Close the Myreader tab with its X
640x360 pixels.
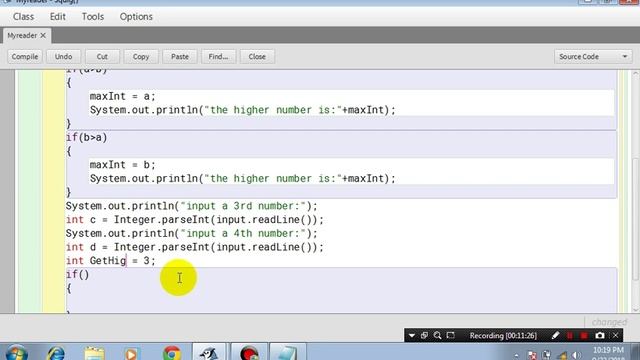coord(43,36)
